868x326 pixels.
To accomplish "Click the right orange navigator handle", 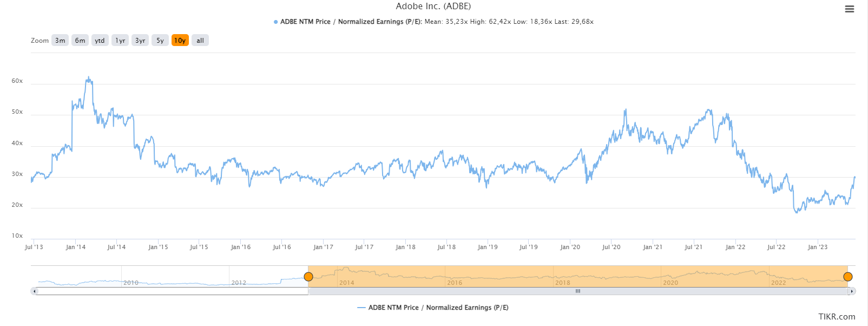I will (x=848, y=277).
